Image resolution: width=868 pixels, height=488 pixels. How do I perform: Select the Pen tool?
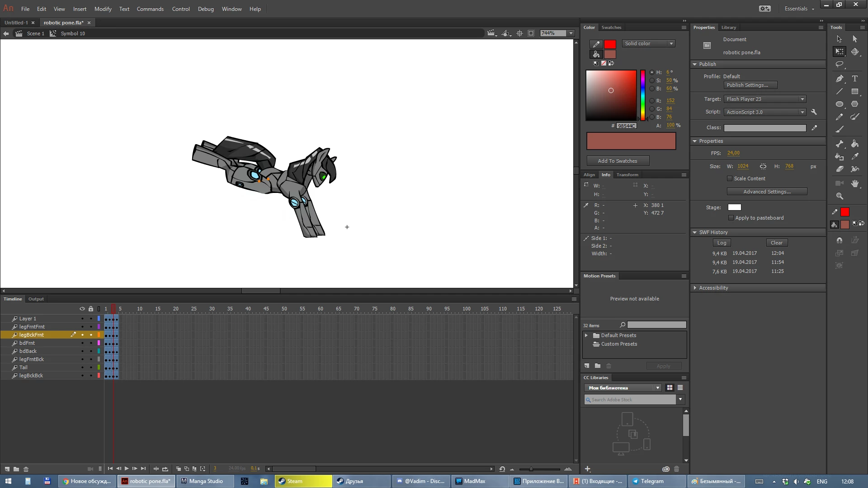coord(840,79)
